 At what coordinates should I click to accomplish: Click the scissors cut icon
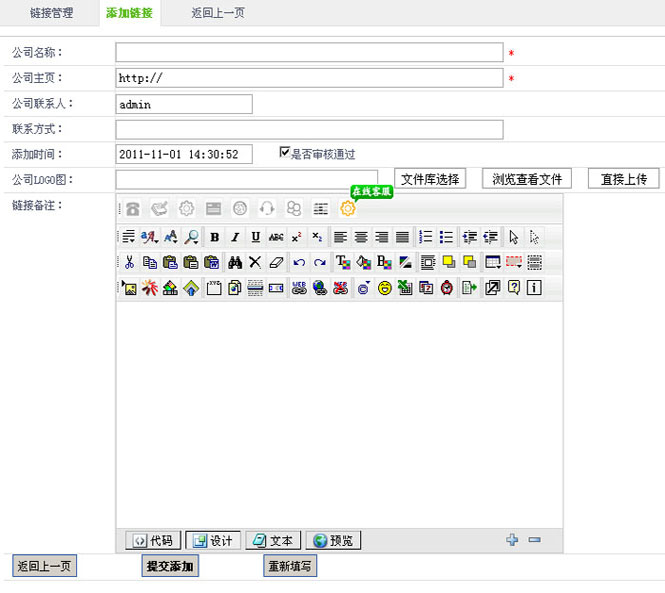coord(129,262)
